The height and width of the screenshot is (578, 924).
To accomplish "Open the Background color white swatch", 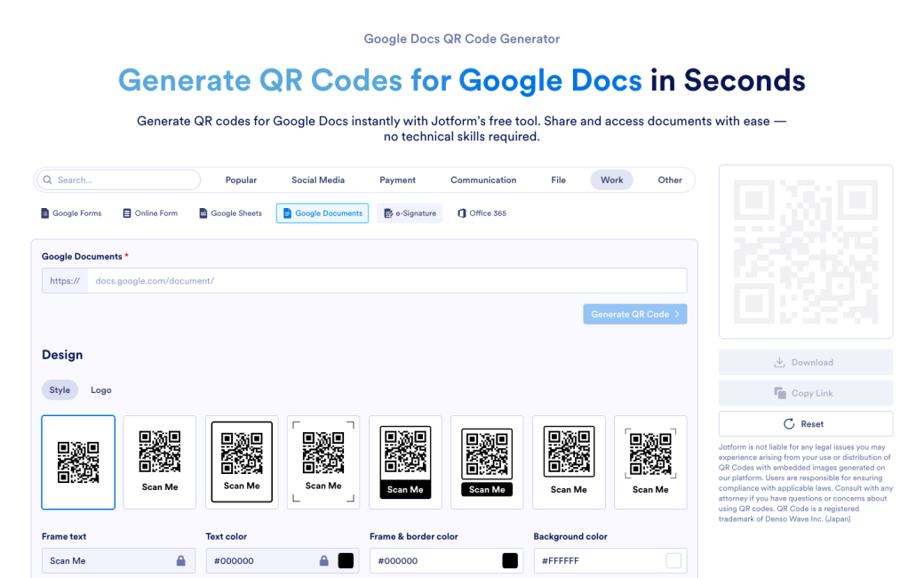I will point(673,561).
